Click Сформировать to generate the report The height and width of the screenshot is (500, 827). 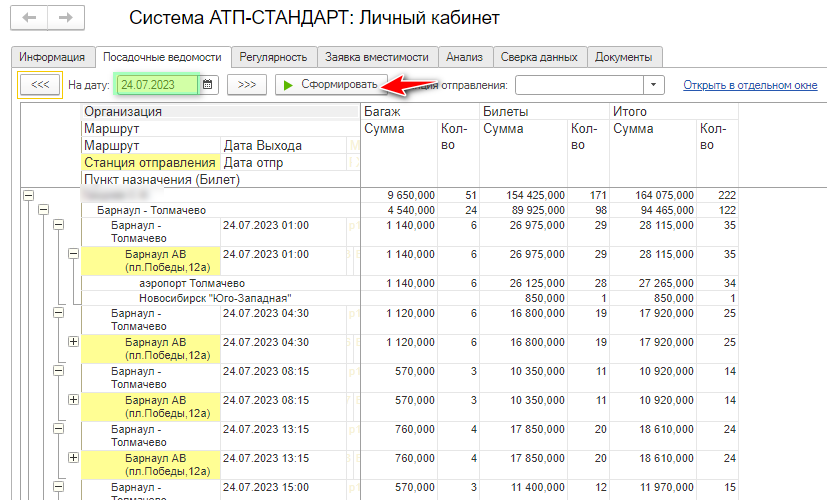coord(330,85)
